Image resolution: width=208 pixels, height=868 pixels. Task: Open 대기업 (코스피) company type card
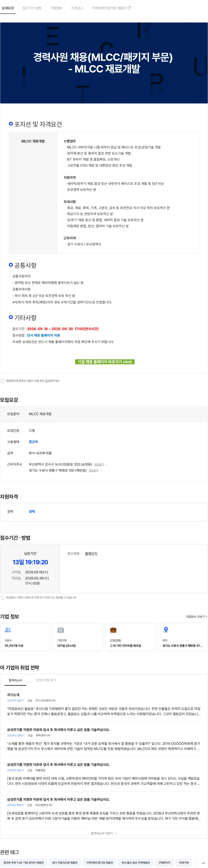(x=78, y=637)
